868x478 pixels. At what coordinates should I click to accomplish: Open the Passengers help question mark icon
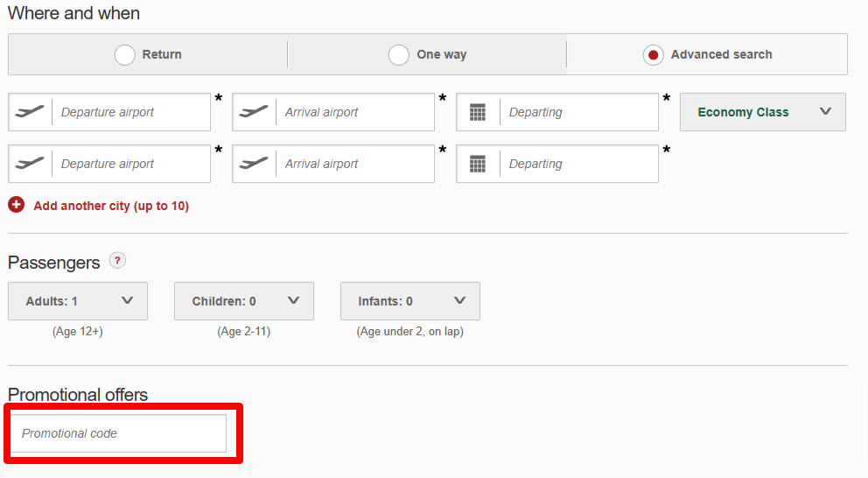point(116,260)
